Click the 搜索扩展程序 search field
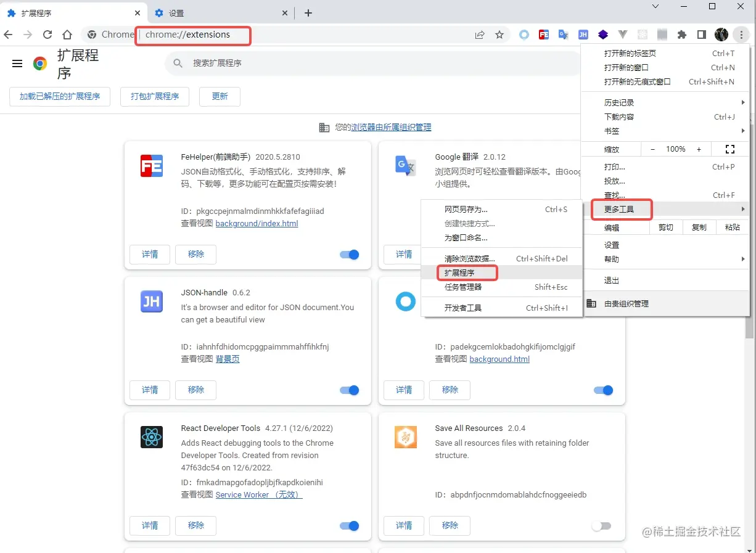The image size is (756, 553). point(374,63)
